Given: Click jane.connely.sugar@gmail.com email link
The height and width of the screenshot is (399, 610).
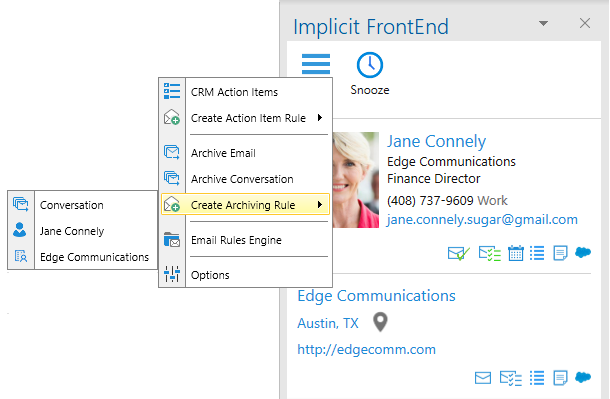Looking at the screenshot, I should (482, 219).
